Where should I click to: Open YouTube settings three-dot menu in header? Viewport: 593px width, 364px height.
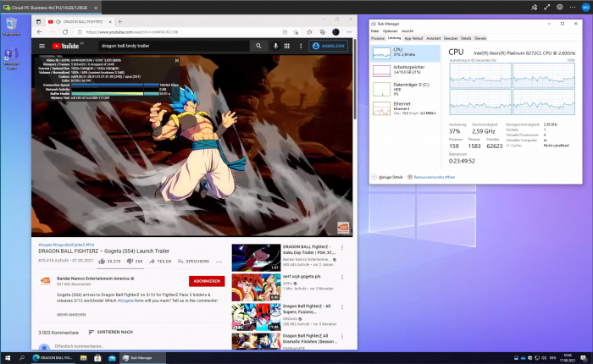click(x=301, y=46)
